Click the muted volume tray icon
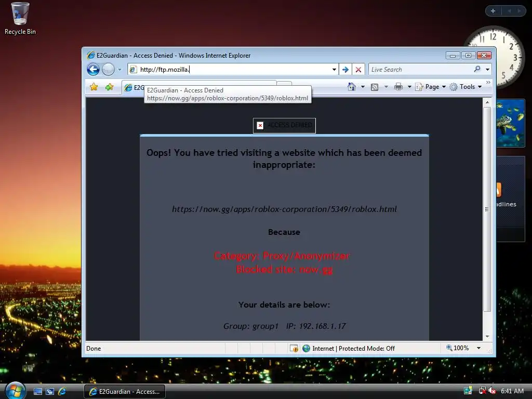 (492, 391)
